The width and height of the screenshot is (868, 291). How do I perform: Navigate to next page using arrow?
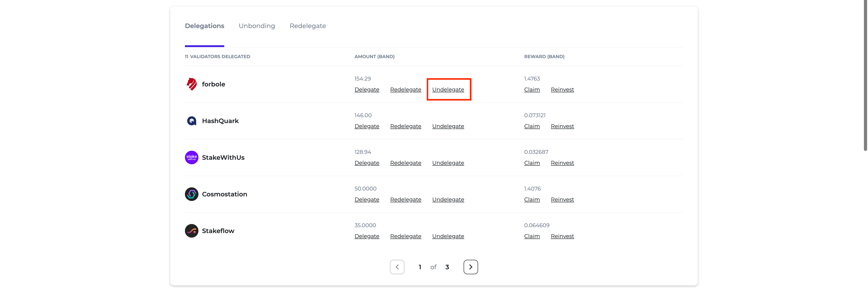tap(471, 267)
